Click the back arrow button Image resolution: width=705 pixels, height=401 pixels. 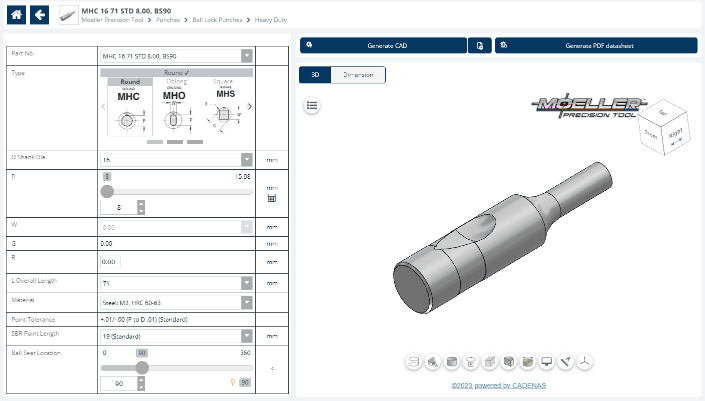[40, 15]
